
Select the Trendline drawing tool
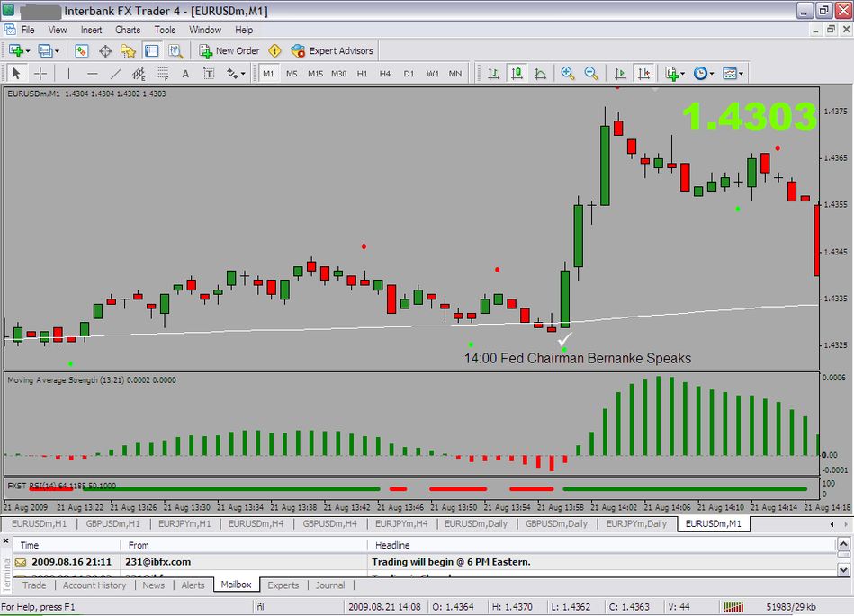coord(115,74)
